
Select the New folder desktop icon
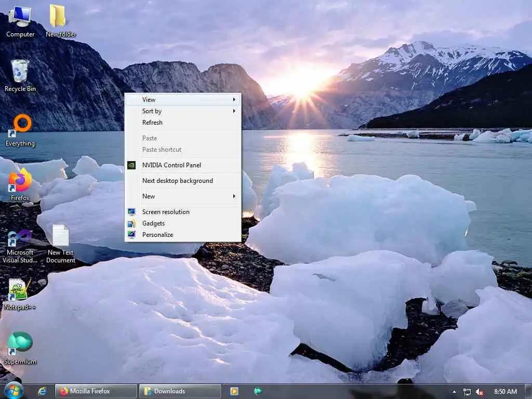pyautogui.click(x=60, y=21)
